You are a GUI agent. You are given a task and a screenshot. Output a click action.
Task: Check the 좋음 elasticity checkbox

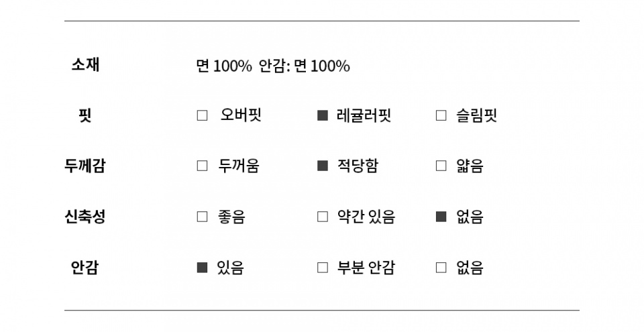click(x=202, y=217)
